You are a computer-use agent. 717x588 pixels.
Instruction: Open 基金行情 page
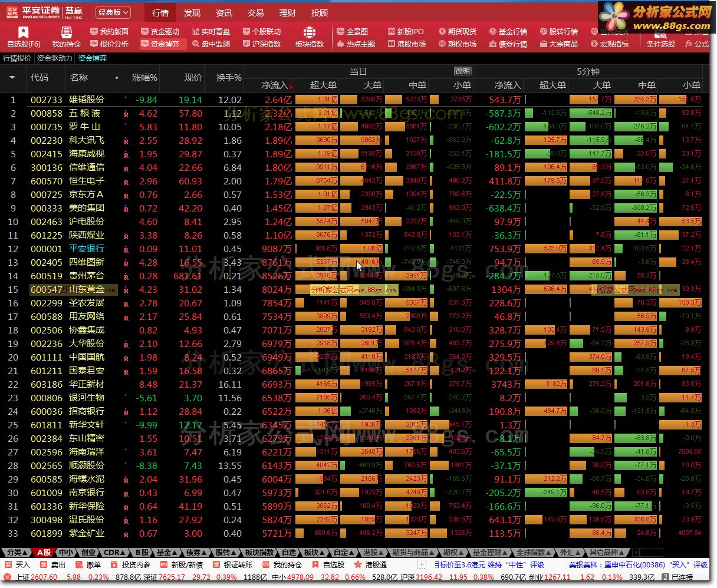point(508,31)
